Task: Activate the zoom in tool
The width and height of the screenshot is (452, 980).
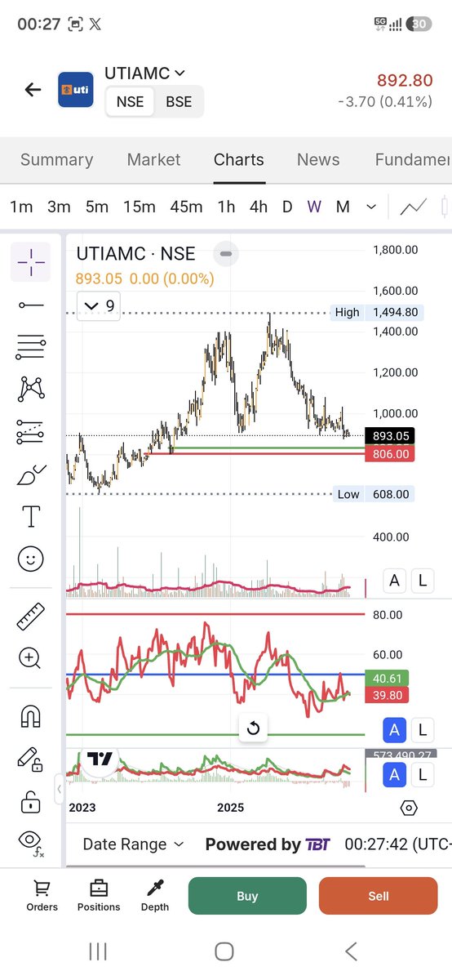Action: (x=31, y=657)
